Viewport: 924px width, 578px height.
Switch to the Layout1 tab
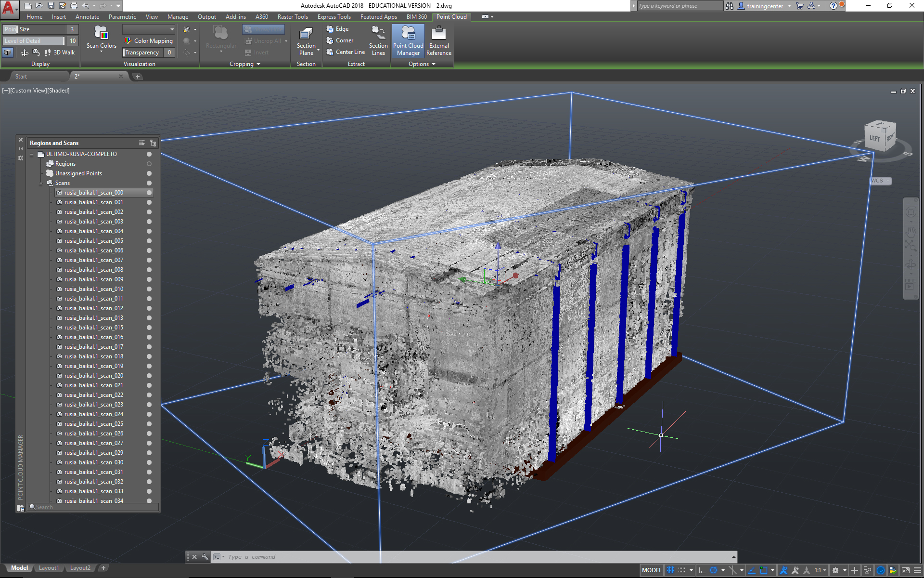[49, 568]
